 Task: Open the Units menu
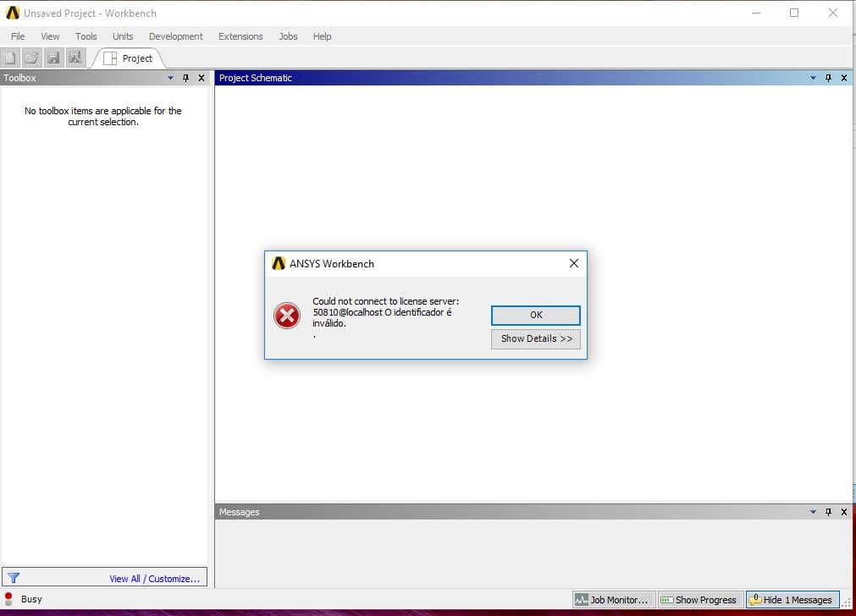[123, 36]
